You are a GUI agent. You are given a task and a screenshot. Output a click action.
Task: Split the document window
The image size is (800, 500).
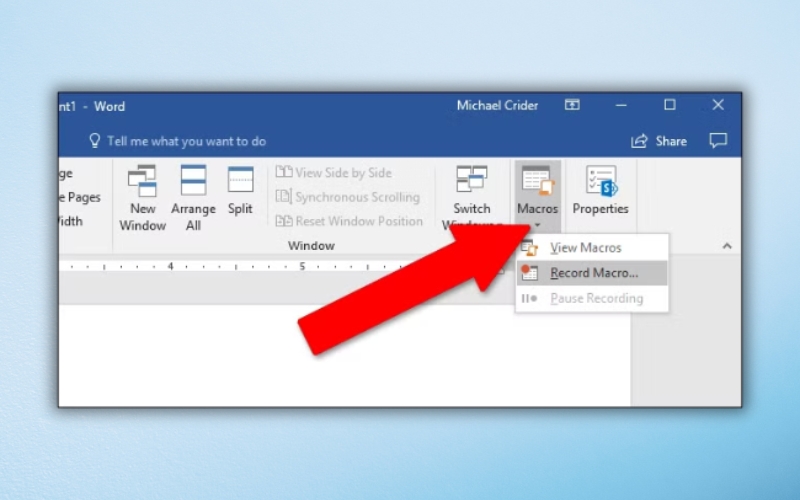pyautogui.click(x=240, y=190)
